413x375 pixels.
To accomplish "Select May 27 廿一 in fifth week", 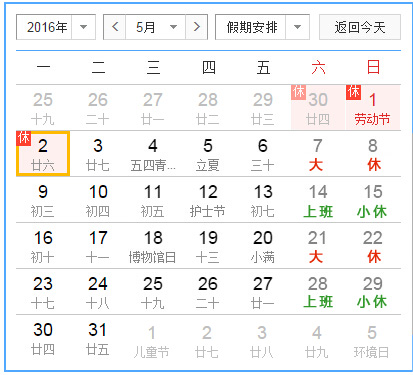I will pyautogui.click(x=263, y=292).
